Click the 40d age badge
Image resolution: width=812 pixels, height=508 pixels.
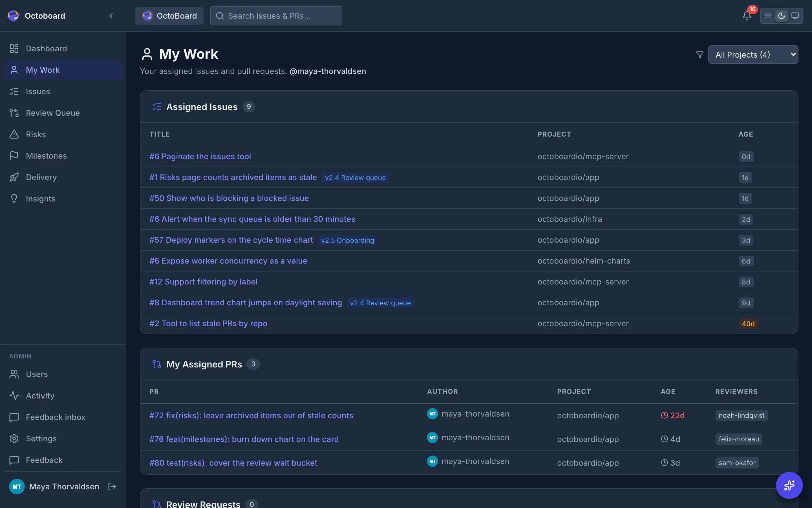pyautogui.click(x=748, y=323)
